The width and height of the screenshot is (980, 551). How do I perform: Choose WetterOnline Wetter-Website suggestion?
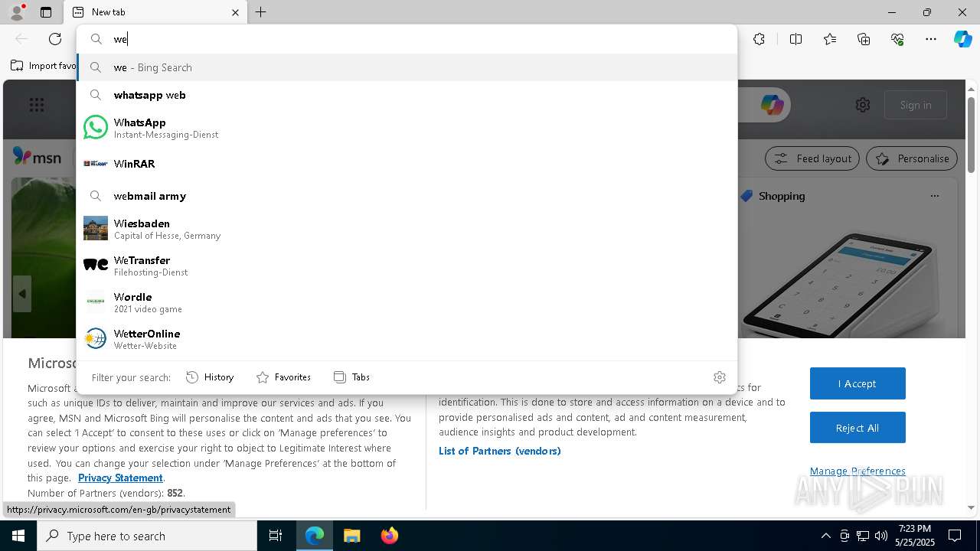click(x=407, y=339)
